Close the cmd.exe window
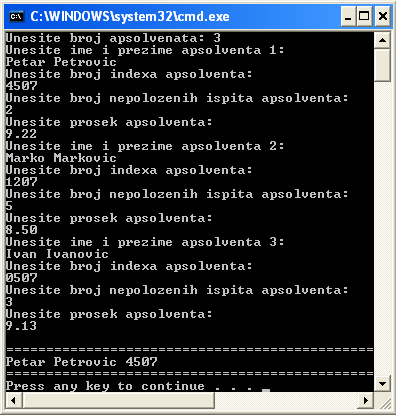 coord(383,16)
